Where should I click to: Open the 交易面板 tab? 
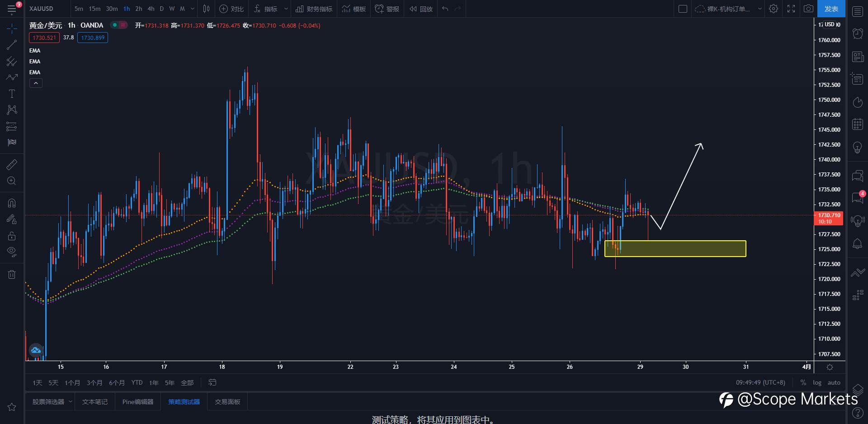[227, 402]
